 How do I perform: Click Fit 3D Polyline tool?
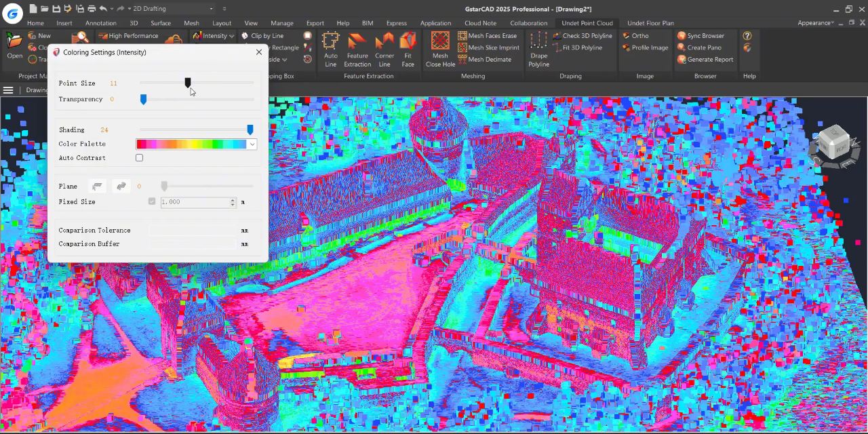point(577,47)
